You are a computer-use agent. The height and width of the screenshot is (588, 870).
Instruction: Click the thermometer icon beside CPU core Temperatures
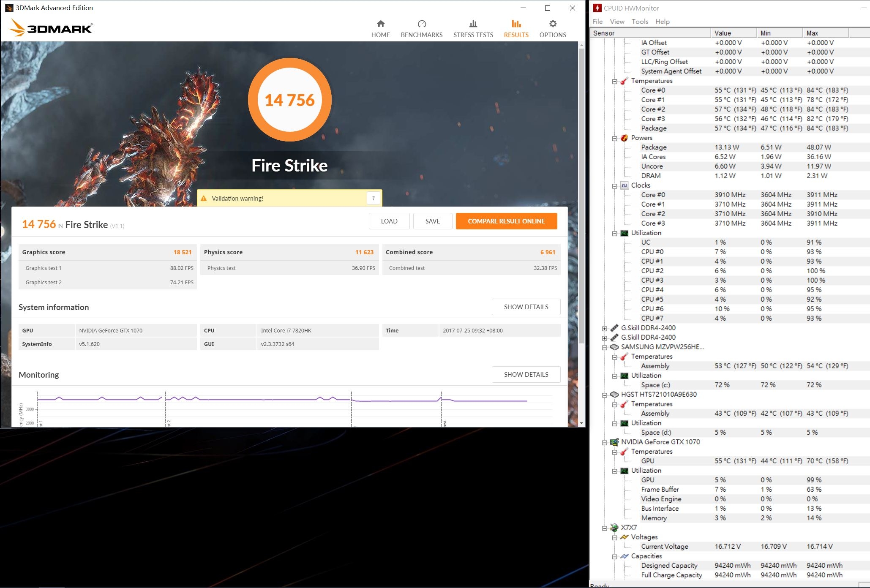click(624, 81)
